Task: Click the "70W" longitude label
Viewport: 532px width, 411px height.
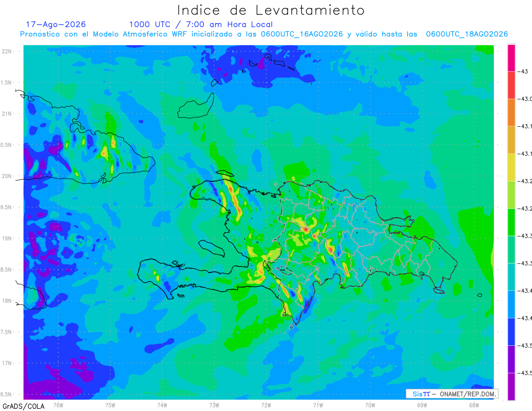Action: click(x=370, y=405)
